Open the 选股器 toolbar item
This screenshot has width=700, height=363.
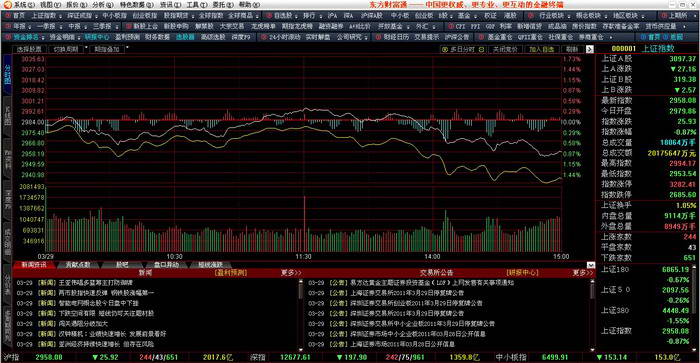185,37
